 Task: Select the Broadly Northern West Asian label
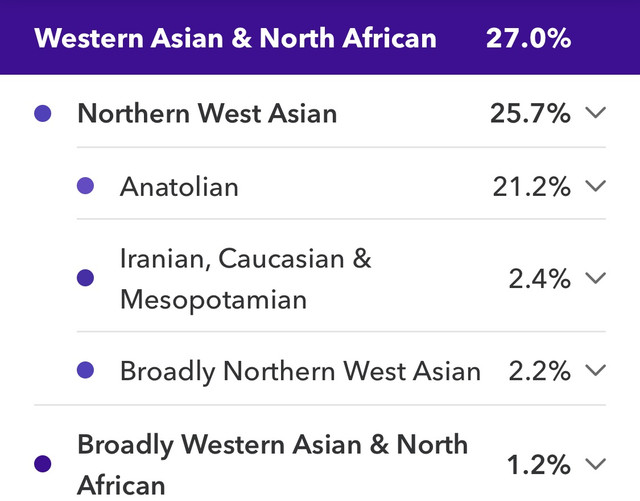tap(300, 371)
